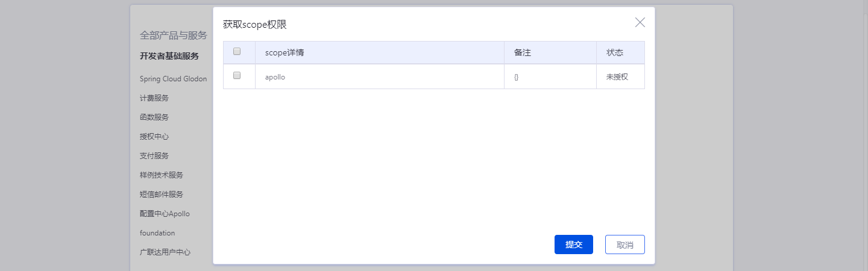This screenshot has width=868, height=271.
Task: Open 样例技术服务 sidebar link
Action: pos(162,175)
